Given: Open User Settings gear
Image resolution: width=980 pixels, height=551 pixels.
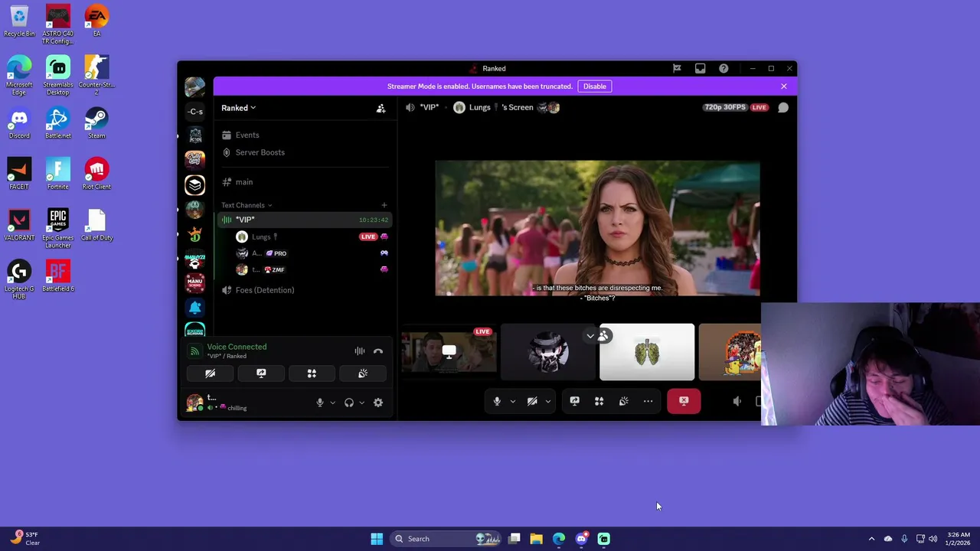Looking at the screenshot, I should coord(378,403).
